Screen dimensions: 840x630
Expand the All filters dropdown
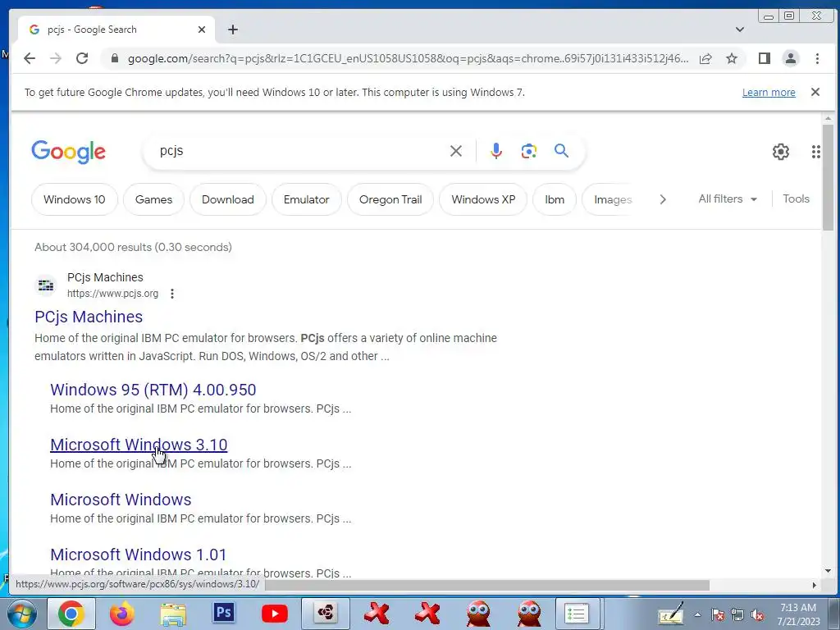click(x=728, y=199)
